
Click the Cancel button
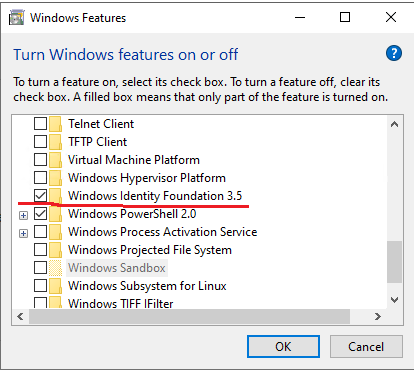point(366,347)
